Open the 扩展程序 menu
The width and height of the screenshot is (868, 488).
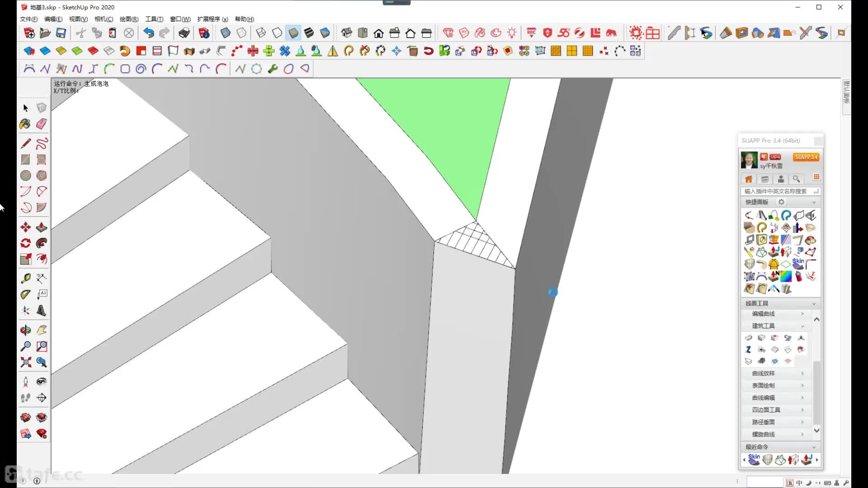point(212,19)
